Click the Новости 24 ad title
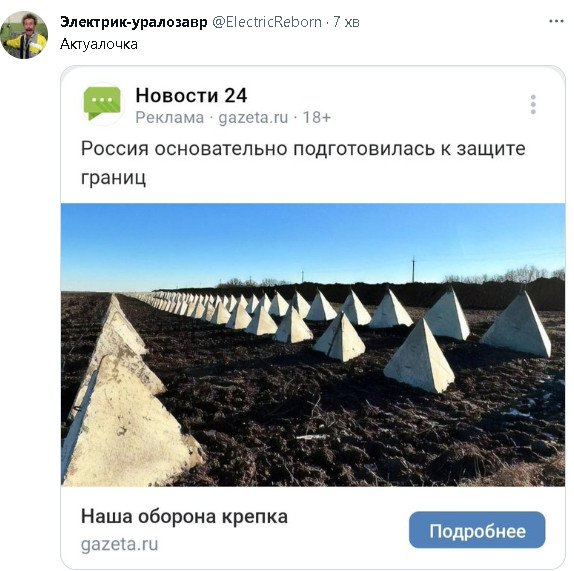This screenshot has width=574, height=571. [x=191, y=96]
